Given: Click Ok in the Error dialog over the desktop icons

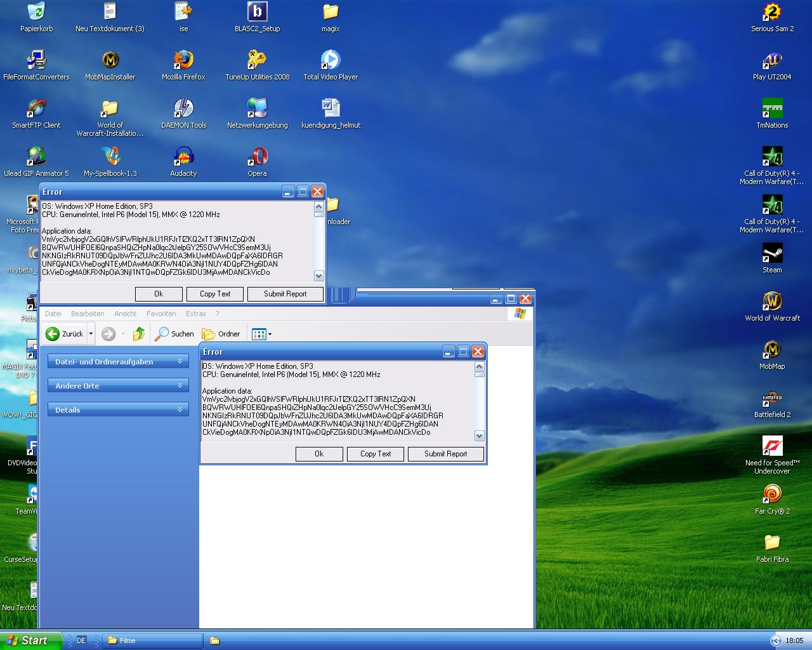Looking at the screenshot, I should coord(159,294).
